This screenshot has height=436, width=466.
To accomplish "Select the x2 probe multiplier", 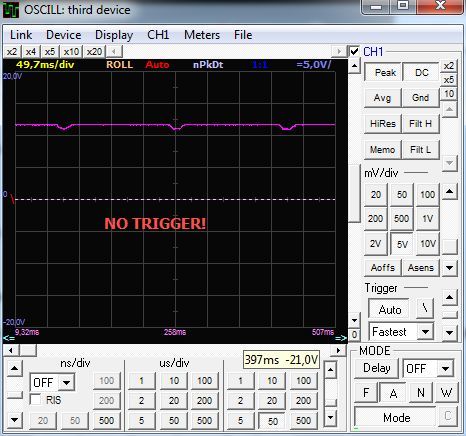I will (x=449, y=66).
